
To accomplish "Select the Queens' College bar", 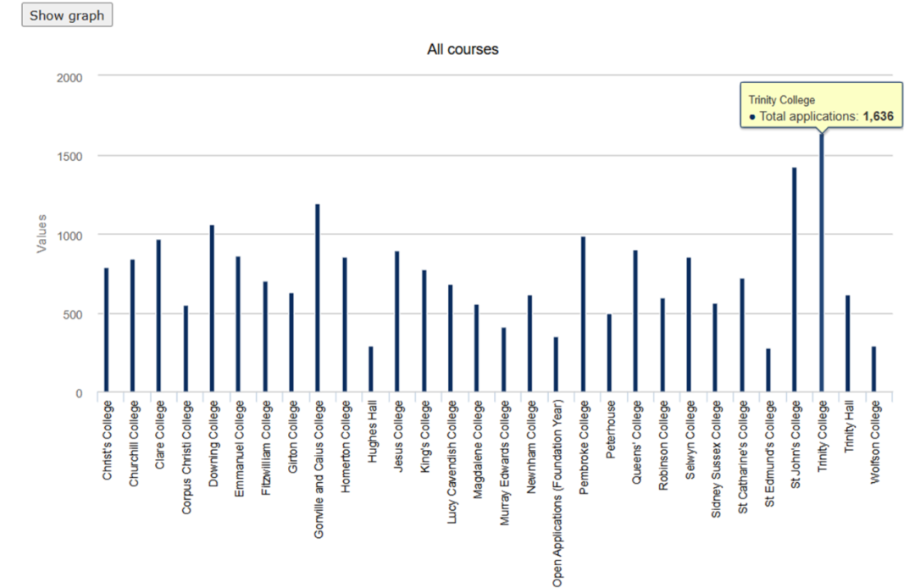I will click(635, 321).
